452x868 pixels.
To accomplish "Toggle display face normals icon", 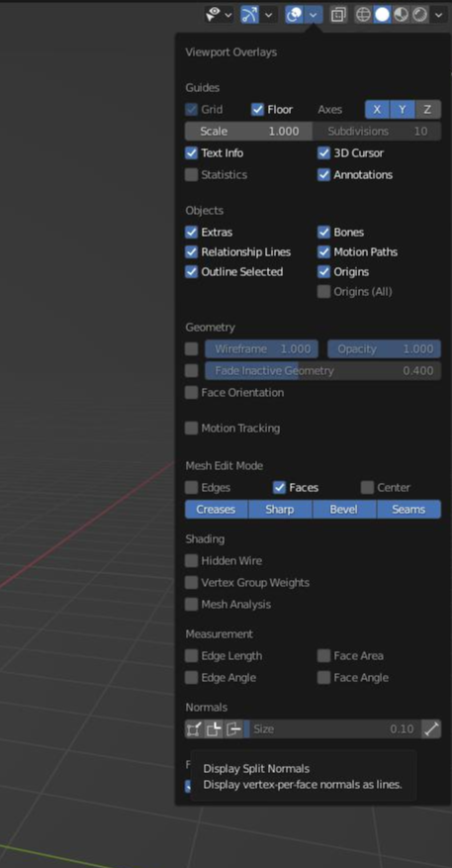I will click(x=234, y=729).
